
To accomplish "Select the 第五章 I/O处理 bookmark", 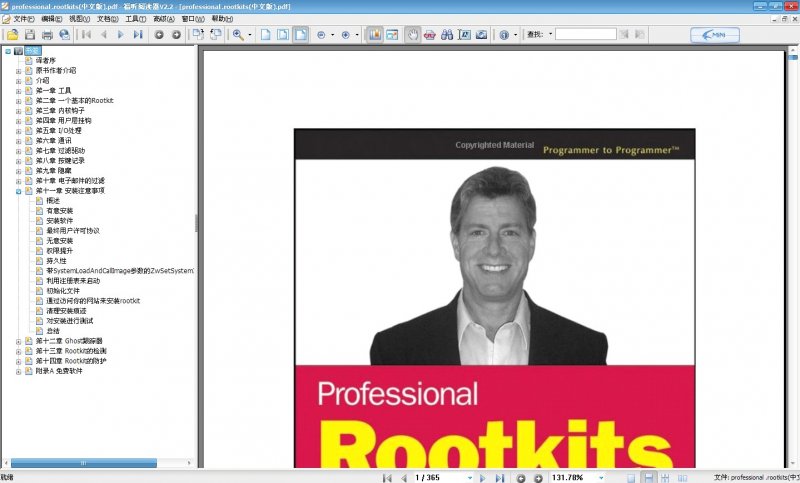I will pyautogui.click(x=59, y=131).
